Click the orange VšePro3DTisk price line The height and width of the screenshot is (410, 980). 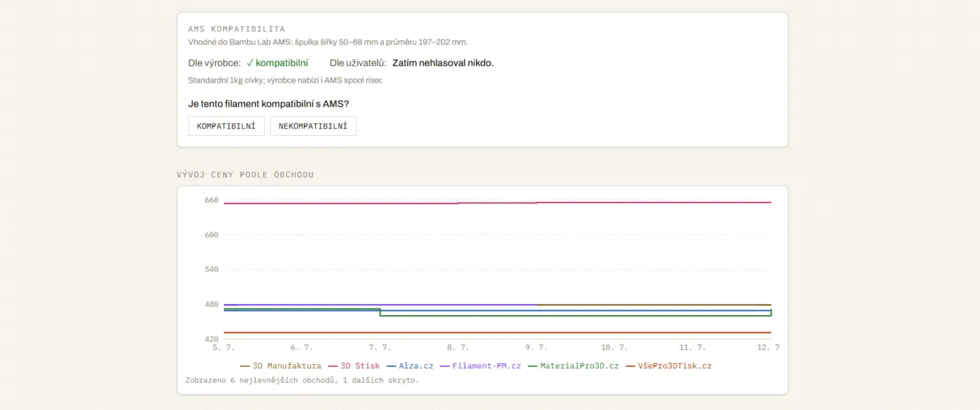click(x=497, y=333)
